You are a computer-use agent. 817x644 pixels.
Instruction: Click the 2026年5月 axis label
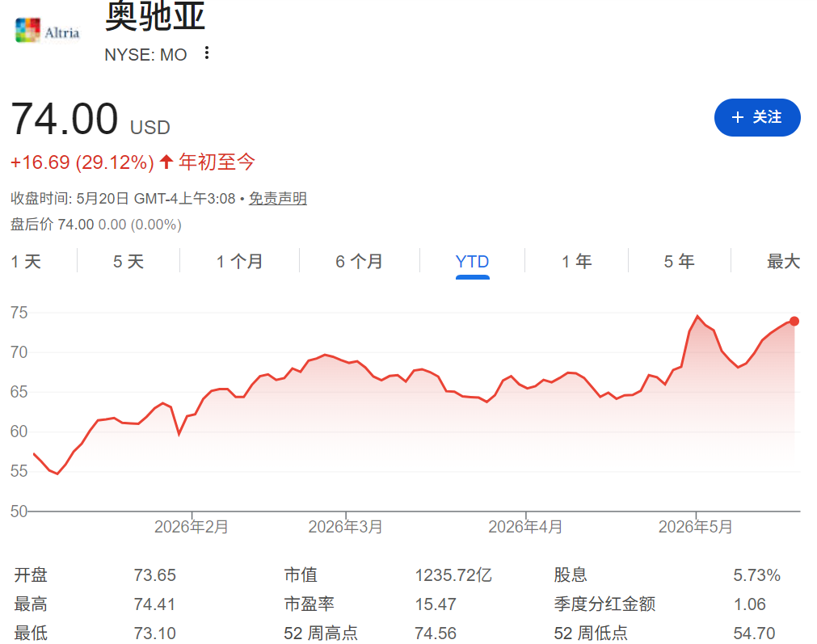point(696,527)
